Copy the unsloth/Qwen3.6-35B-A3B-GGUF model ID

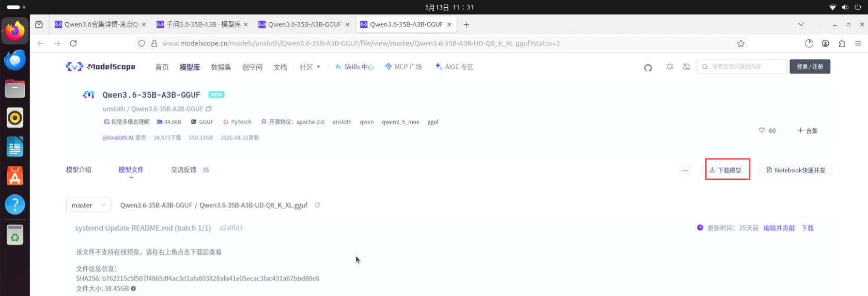(x=209, y=109)
